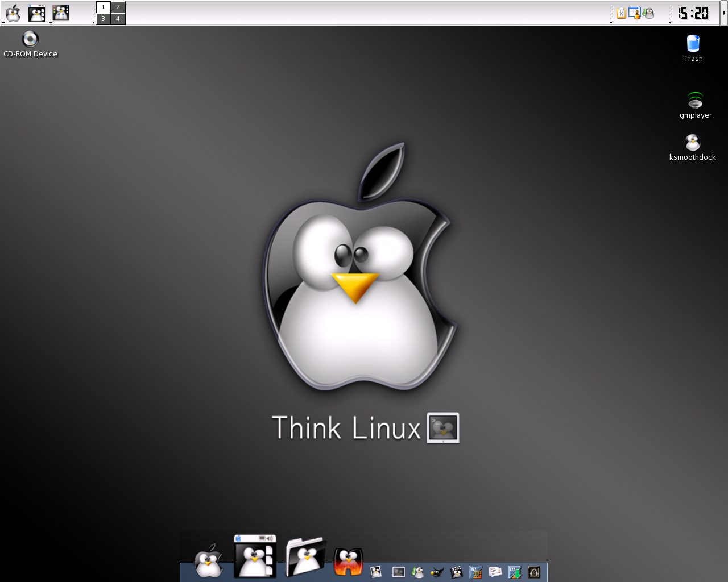Open the penguin control center launcher in top panel
Viewport: 728px width, 582px height.
(x=61, y=13)
